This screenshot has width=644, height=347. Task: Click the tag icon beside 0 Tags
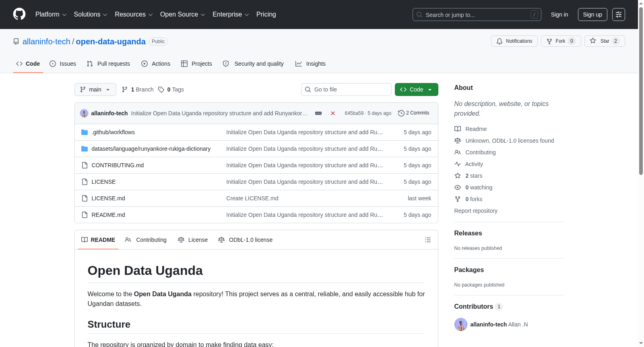coord(161,89)
